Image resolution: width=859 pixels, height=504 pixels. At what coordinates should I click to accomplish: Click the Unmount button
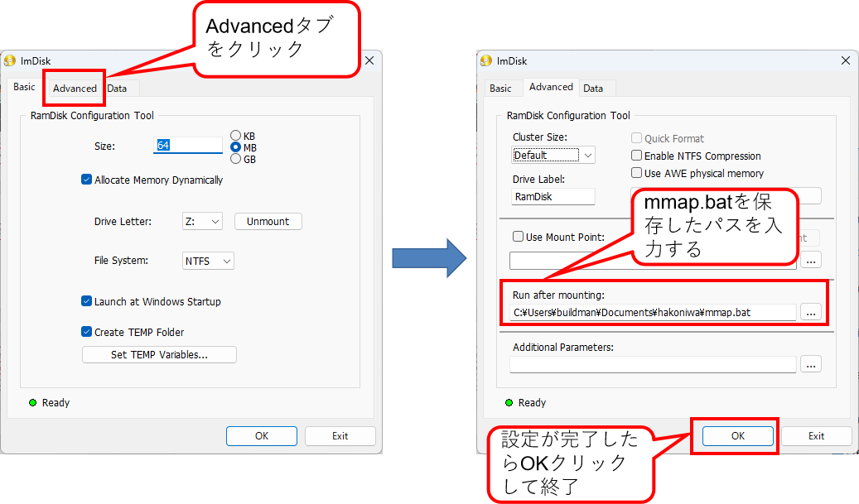tap(268, 221)
